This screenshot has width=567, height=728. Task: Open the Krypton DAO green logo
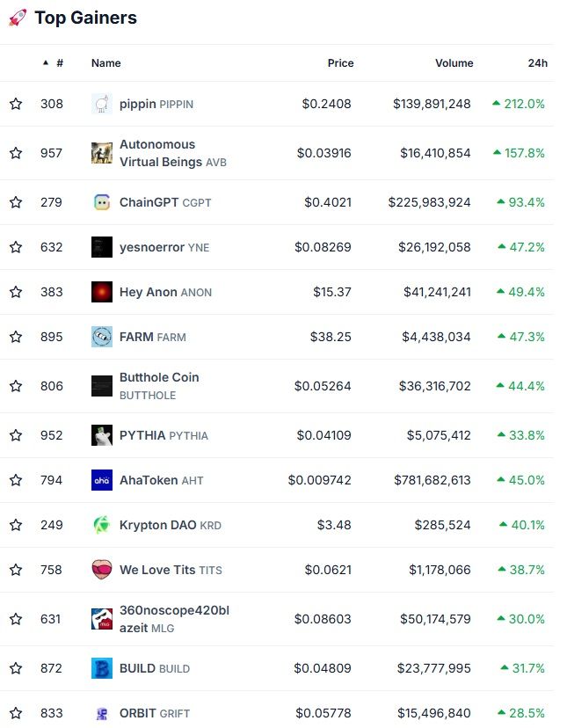point(102,525)
